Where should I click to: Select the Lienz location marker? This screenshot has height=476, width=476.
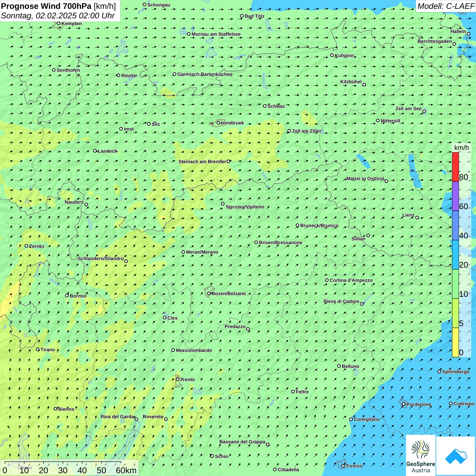[417, 218]
